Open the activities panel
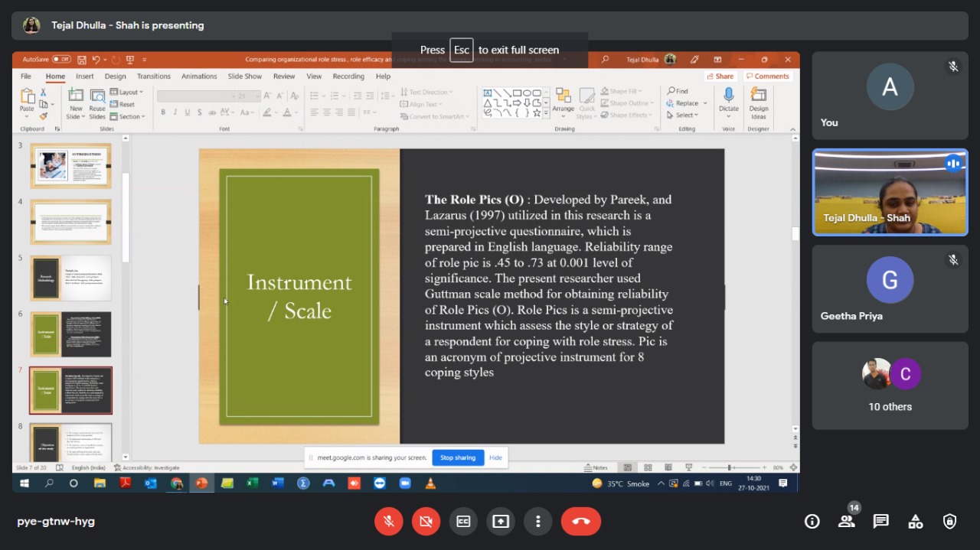Viewport: 980px width, 550px height. (x=916, y=522)
